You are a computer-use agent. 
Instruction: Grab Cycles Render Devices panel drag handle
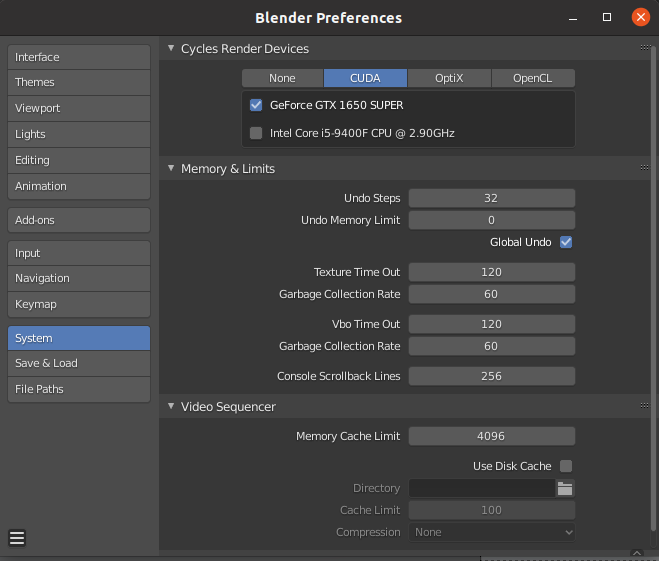[645, 48]
